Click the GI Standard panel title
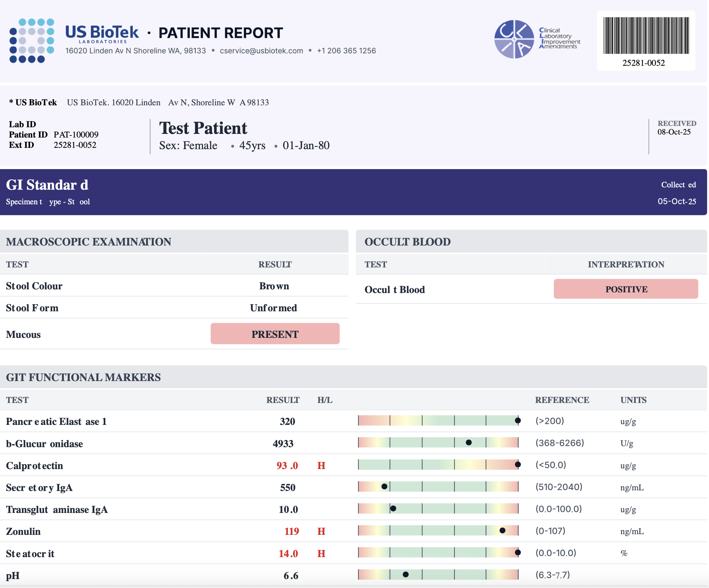Screen dimensions: 709x588 [x=47, y=185]
